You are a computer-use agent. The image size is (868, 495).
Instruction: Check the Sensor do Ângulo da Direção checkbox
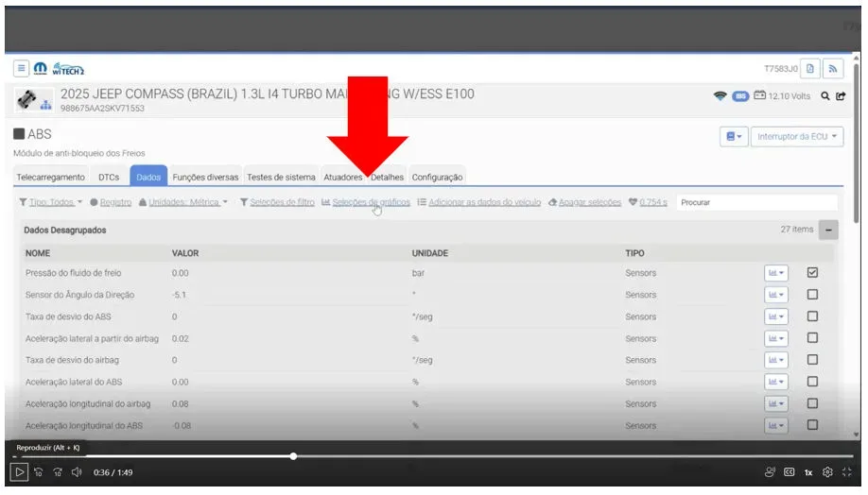(812, 295)
